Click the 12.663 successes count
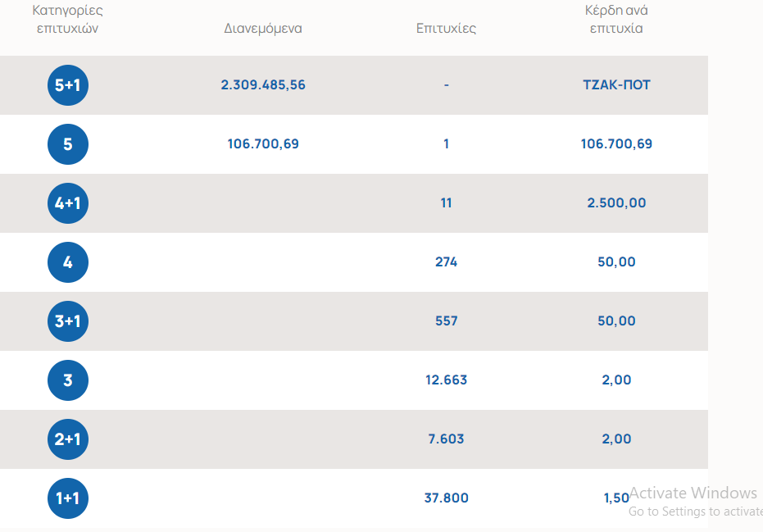 (446, 380)
